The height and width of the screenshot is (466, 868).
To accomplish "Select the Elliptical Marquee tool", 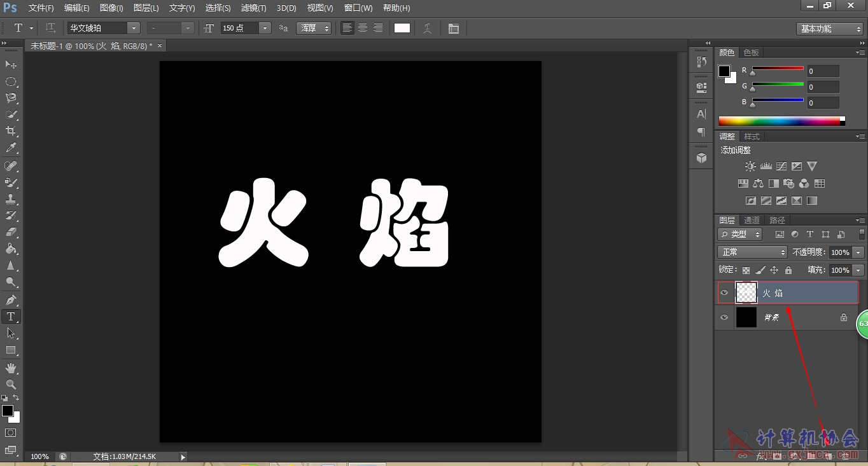I will tap(11, 81).
